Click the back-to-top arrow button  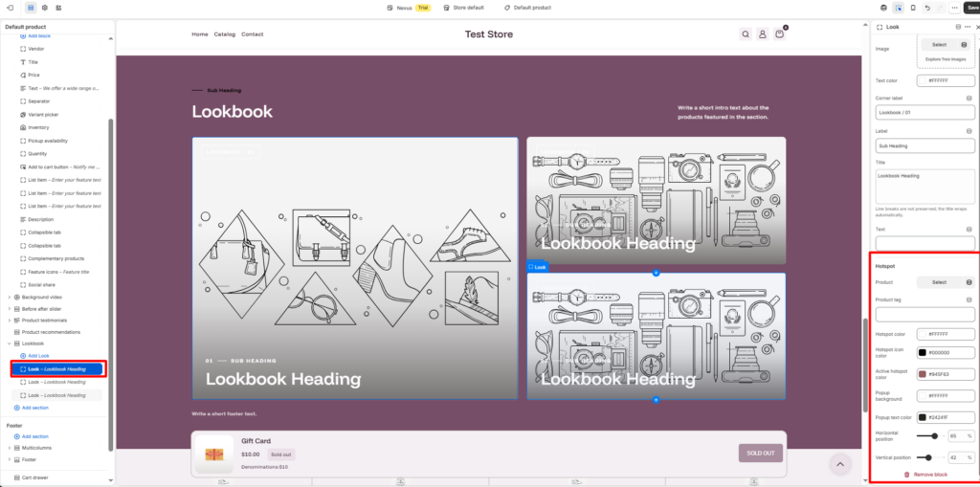840,464
